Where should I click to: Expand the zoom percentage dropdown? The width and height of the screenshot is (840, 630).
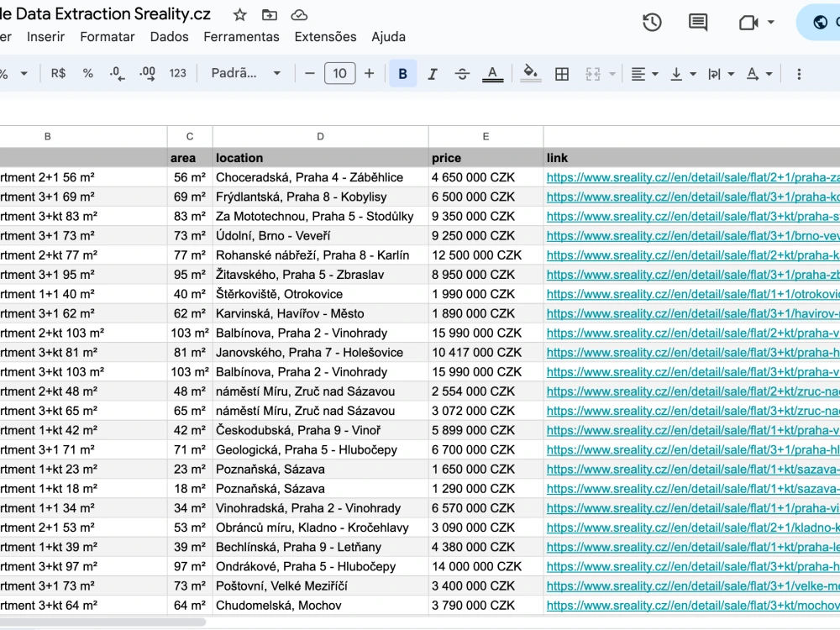coord(24,73)
